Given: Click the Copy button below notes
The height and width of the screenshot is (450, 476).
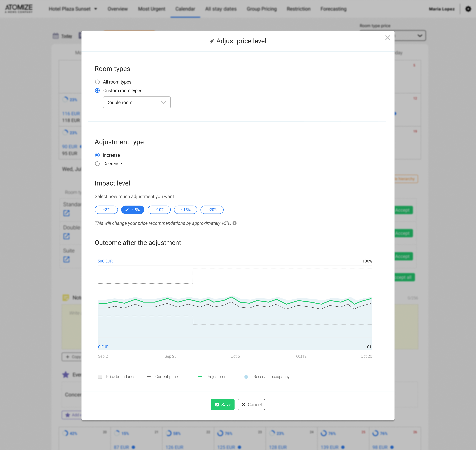Looking at the screenshot, I should pyautogui.click(x=72, y=357).
